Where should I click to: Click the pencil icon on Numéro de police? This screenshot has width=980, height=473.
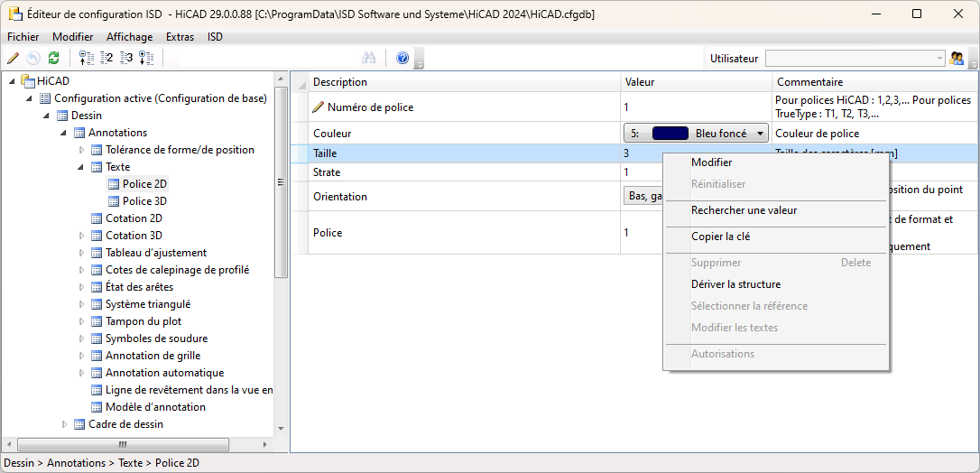319,107
